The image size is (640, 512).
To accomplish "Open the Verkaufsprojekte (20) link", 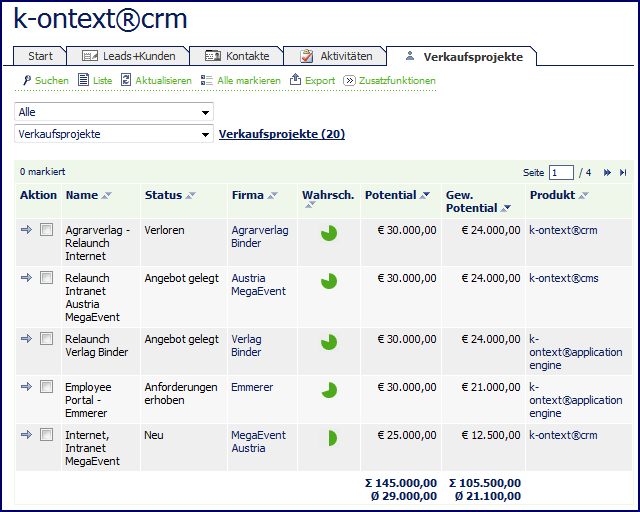I will [282, 134].
